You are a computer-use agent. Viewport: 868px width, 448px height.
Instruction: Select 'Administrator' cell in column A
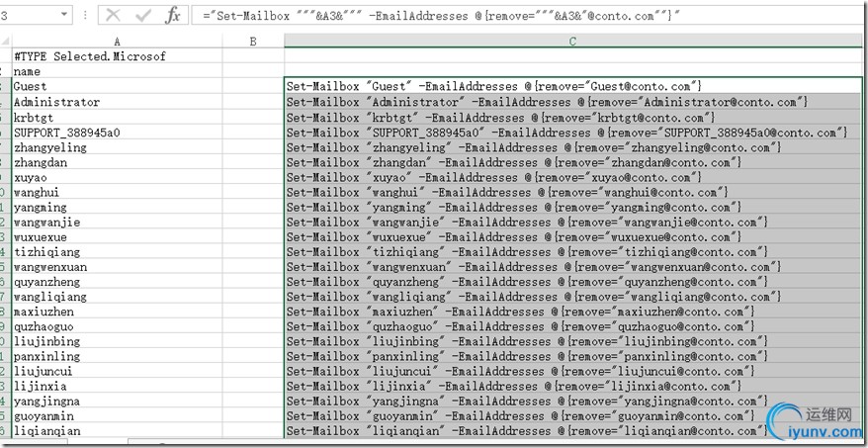118,102
